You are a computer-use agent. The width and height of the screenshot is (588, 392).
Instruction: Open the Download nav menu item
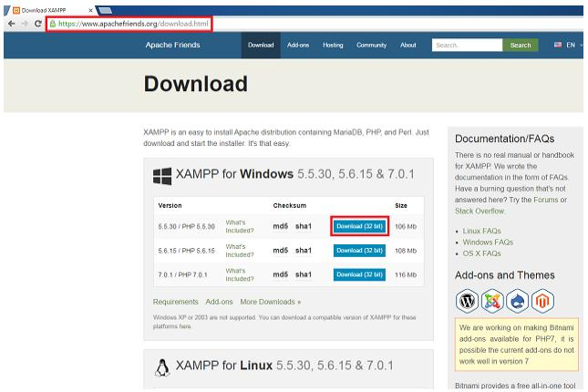pos(261,45)
